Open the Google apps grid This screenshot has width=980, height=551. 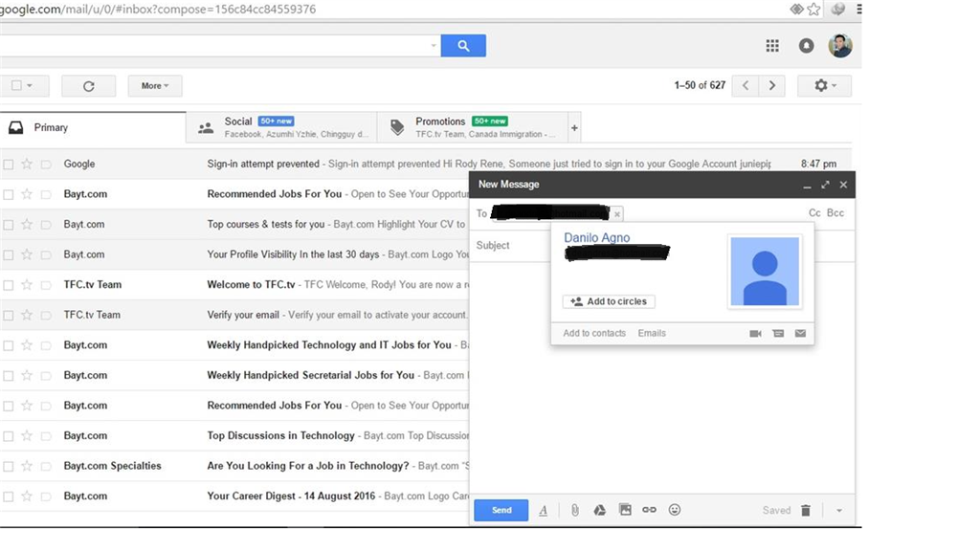pyautogui.click(x=772, y=46)
